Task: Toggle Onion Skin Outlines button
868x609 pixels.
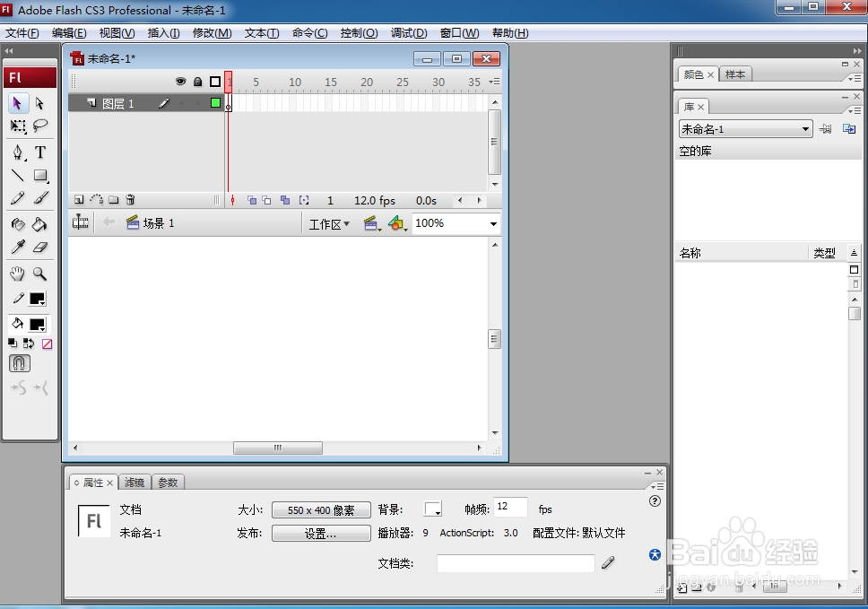Action: tap(267, 200)
